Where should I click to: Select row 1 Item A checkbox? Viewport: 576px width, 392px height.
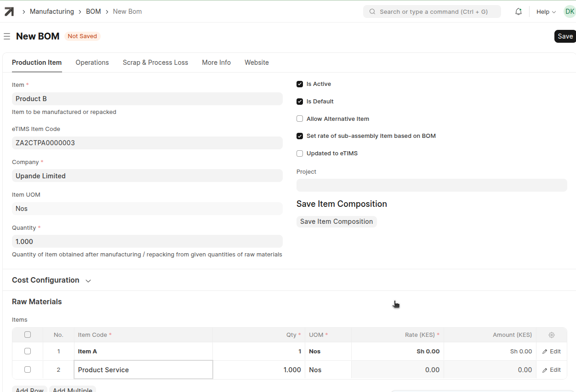click(28, 351)
